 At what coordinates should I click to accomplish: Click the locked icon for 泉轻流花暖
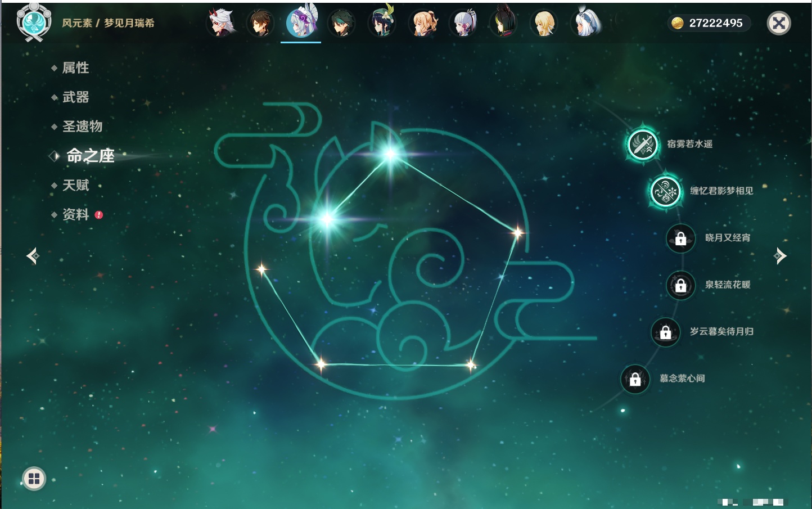pos(680,285)
